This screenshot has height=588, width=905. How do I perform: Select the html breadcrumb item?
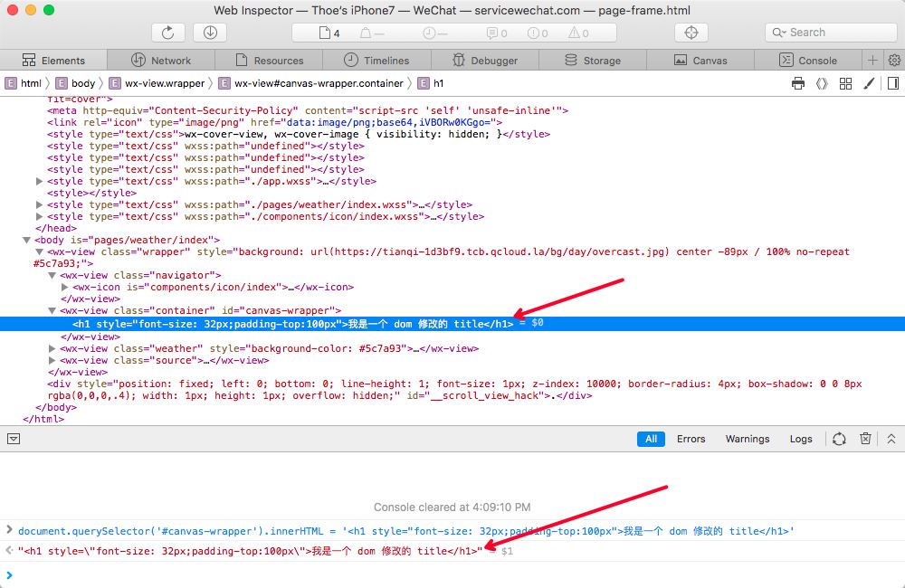24,83
